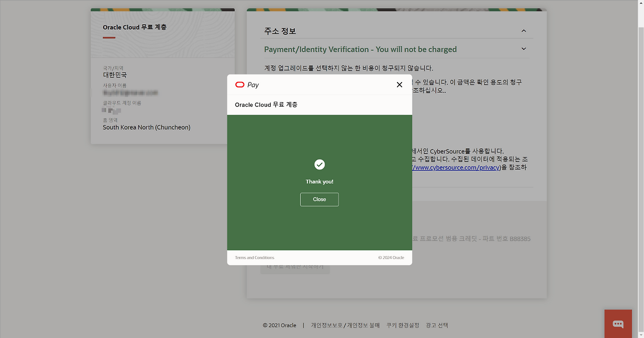Click the white checkmark success icon

point(319,164)
